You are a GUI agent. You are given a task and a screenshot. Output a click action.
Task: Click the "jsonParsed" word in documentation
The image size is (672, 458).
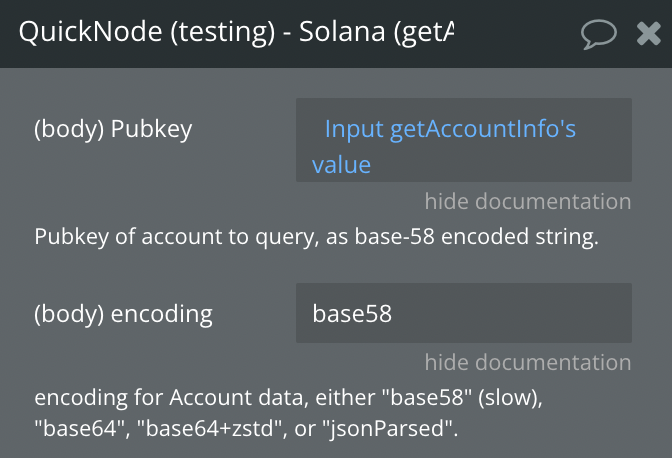[388, 428]
